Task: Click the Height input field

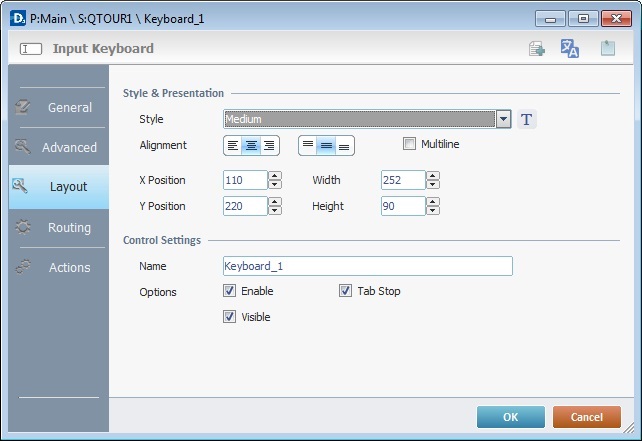Action: pyautogui.click(x=403, y=206)
